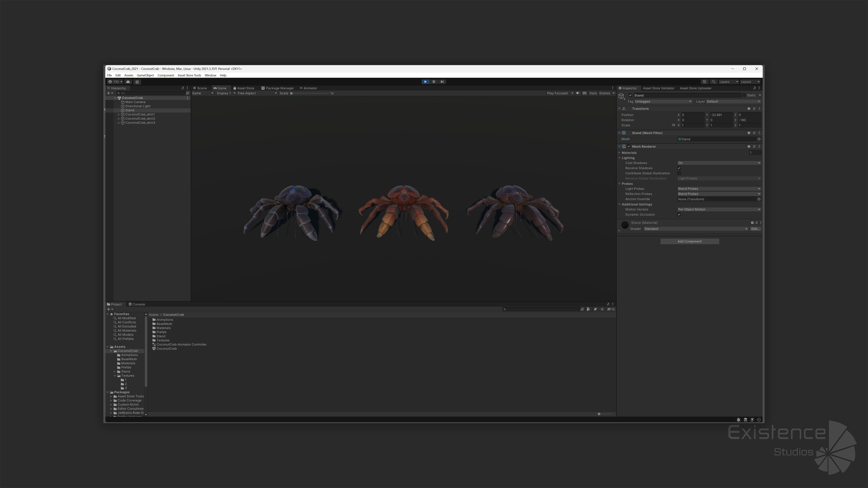Toggle hidden packages eye icon showing 15
Image resolution: width=868 pixels, height=488 pixels.
[611, 310]
